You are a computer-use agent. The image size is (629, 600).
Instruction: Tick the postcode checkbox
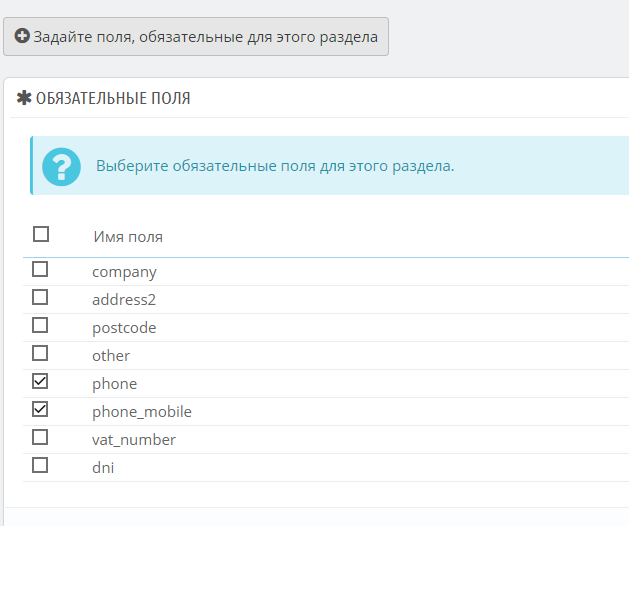[x=40, y=325]
